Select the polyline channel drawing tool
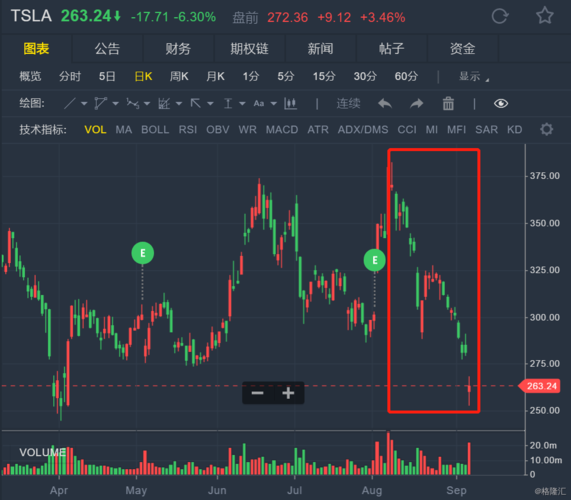This screenshot has width=571, height=500. (101, 104)
